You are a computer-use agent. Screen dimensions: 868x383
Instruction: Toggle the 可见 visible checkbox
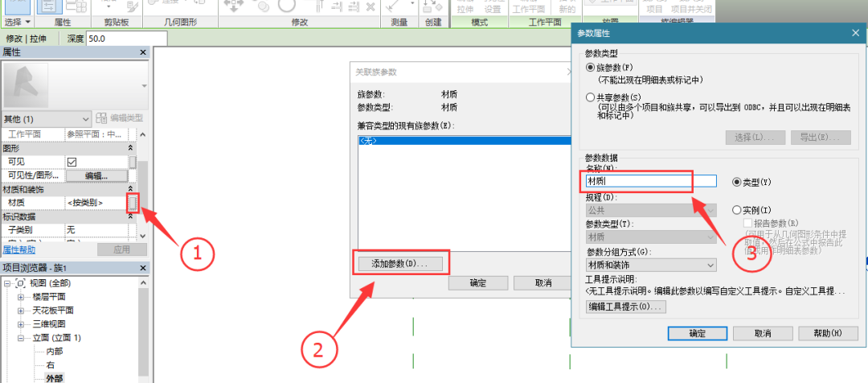tap(72, 162)
